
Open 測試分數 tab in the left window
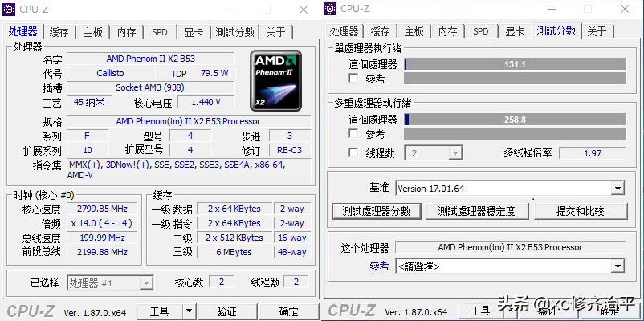coord(235,32)
